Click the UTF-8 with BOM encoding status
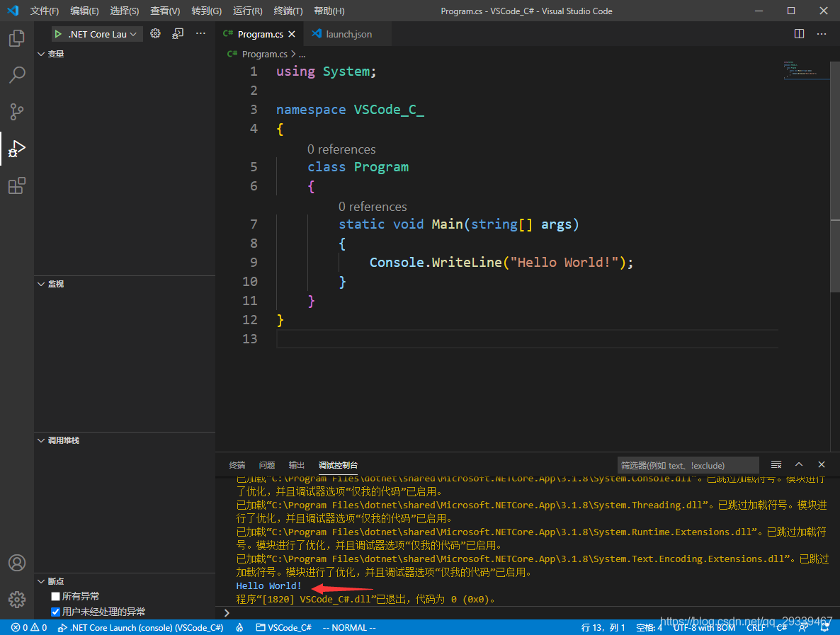 [x=704, y=627]
